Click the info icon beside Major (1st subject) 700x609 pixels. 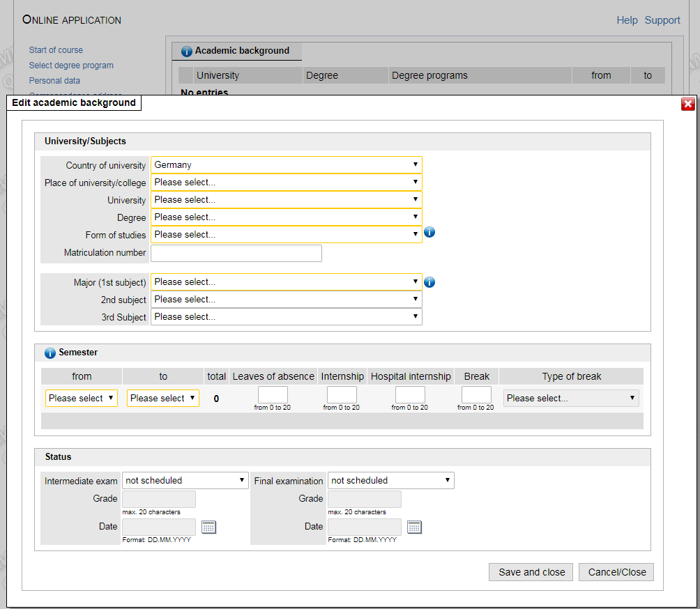click(429, 282)
